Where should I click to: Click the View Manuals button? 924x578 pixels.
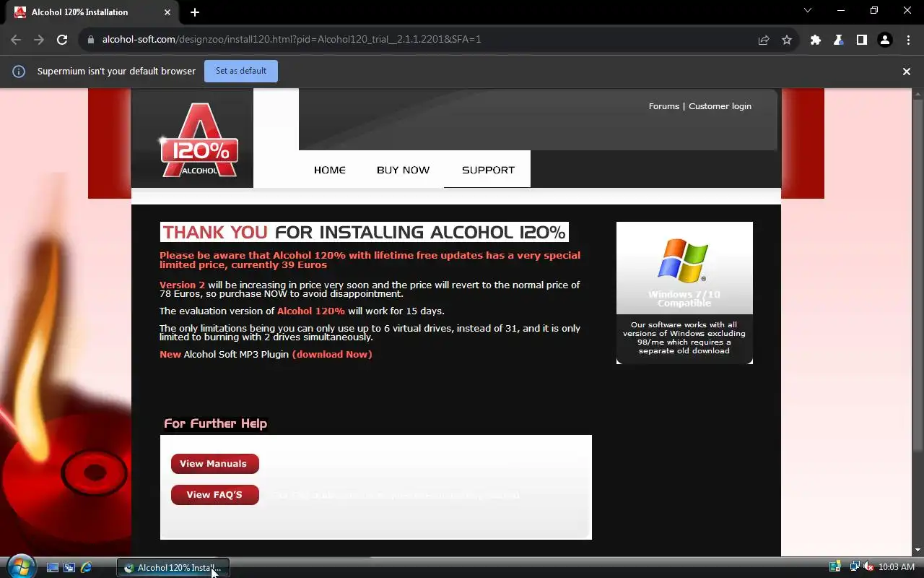point(214,464)
